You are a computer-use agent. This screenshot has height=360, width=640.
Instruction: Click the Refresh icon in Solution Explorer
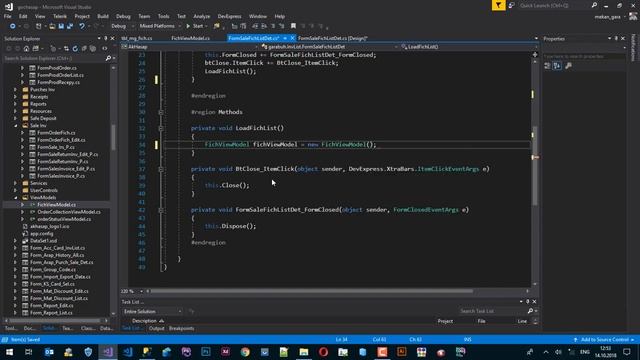tap(75, 49)
